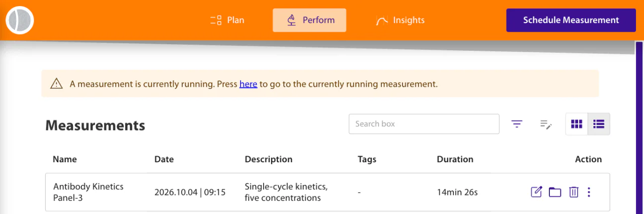Viewport: 644px width, 214px height.
Task: Open the filter options icon
Action: click(x=517, y=124)
